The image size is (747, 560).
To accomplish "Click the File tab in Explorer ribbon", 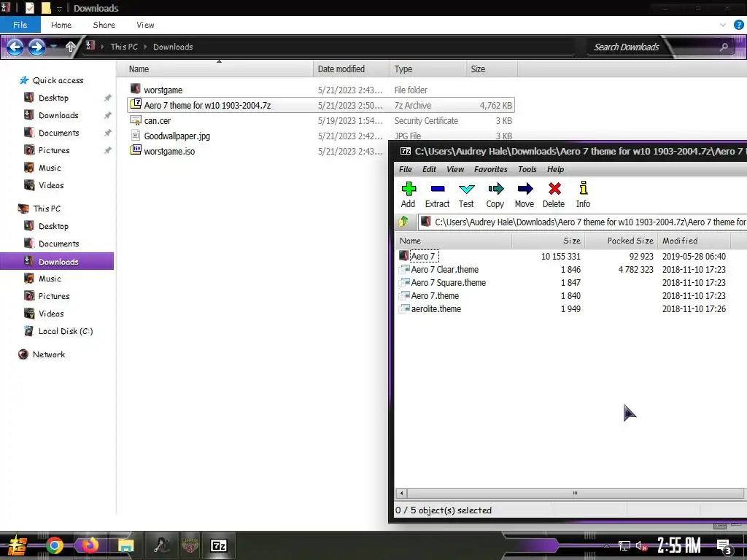I will click(x=20, y=25).
